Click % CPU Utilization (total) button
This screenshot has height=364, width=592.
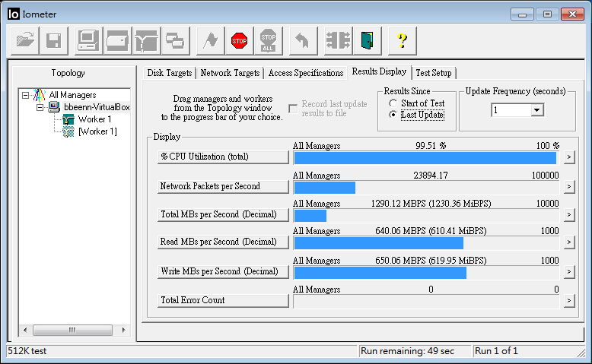(x=223, y=157)
